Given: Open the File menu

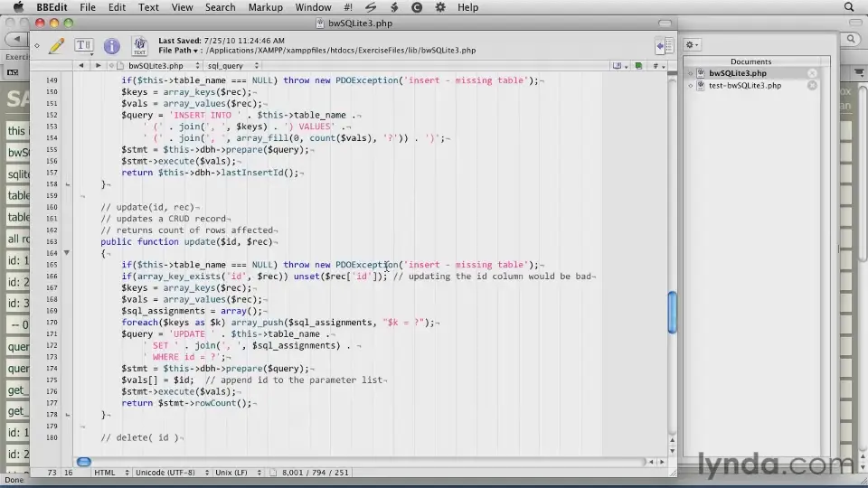Looking at the screenshot, I should pos(88,7).
